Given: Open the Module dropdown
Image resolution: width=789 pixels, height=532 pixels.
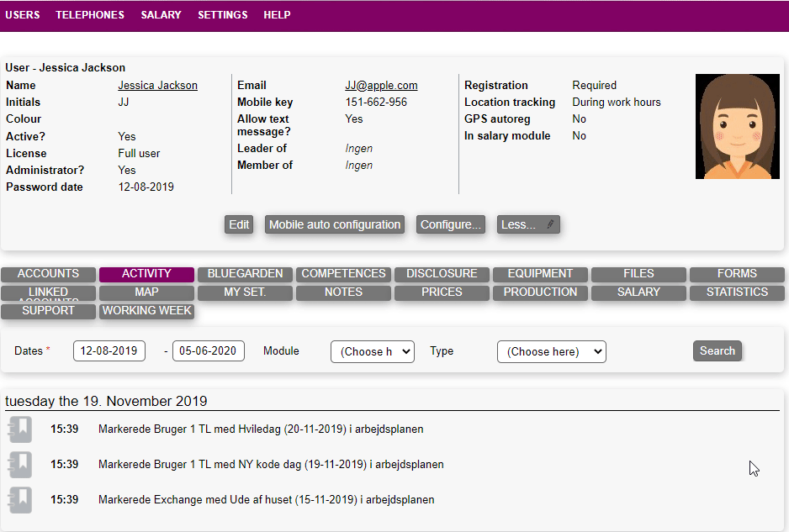Looking at the screenshot, I should [372, 351].
